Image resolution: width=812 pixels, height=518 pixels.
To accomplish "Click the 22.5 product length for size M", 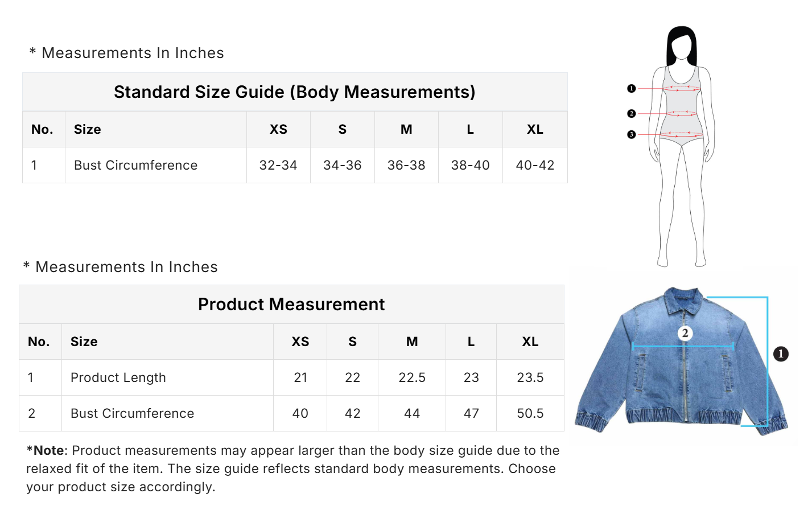I will 412,377.
